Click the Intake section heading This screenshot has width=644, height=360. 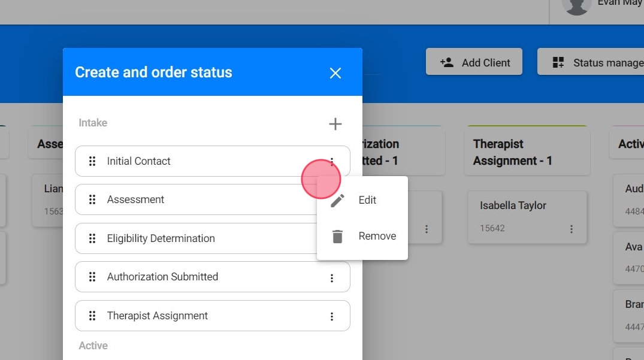tap(93, 123)
